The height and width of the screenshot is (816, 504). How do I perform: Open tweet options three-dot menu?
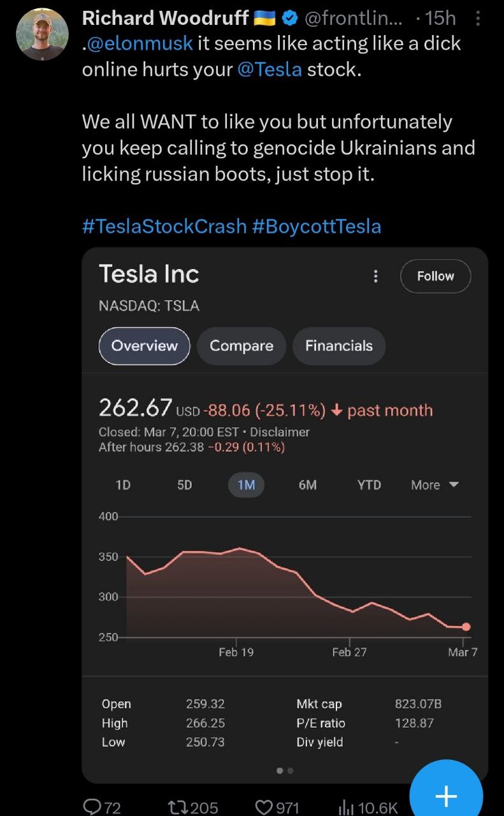click(x=479, y=18)
